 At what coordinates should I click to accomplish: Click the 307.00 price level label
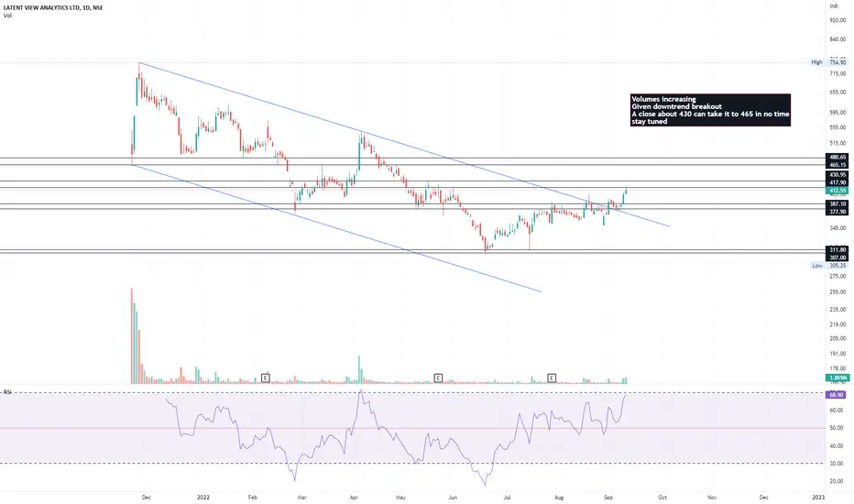838,257
